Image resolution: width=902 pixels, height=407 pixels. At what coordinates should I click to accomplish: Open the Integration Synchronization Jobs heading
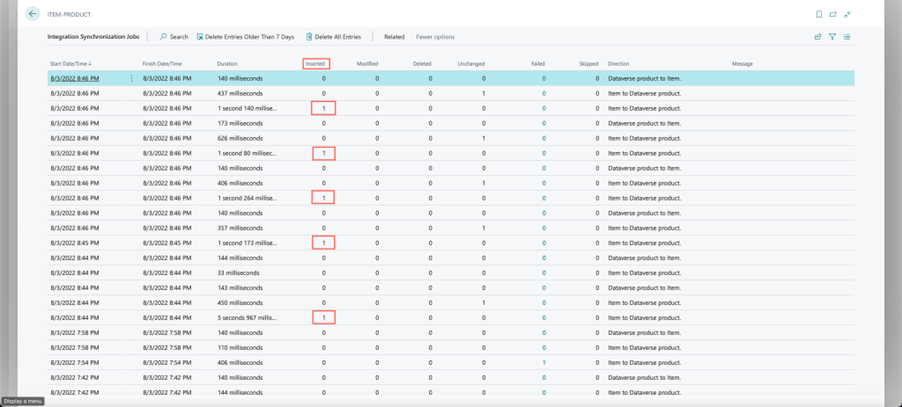pos(93,37)
